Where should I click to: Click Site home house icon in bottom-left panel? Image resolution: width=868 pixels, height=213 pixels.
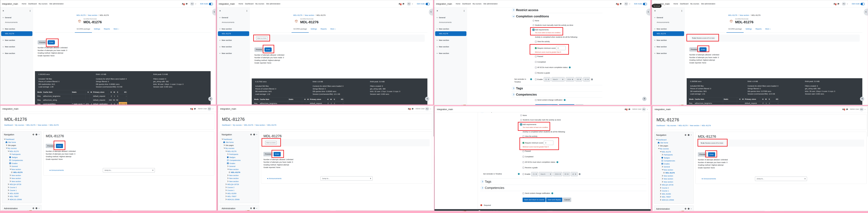coord(6,142)
